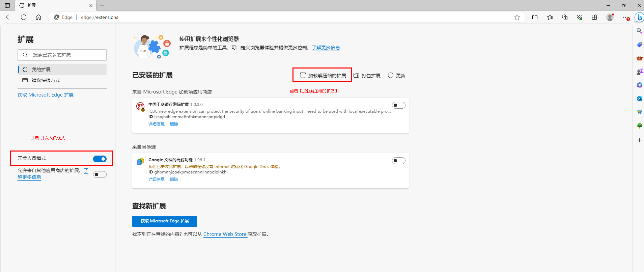Viewport: 644px width, 272px height.
Task: Select 键盘快捷方式 in left navigation
Action: [x=46, y=80]
